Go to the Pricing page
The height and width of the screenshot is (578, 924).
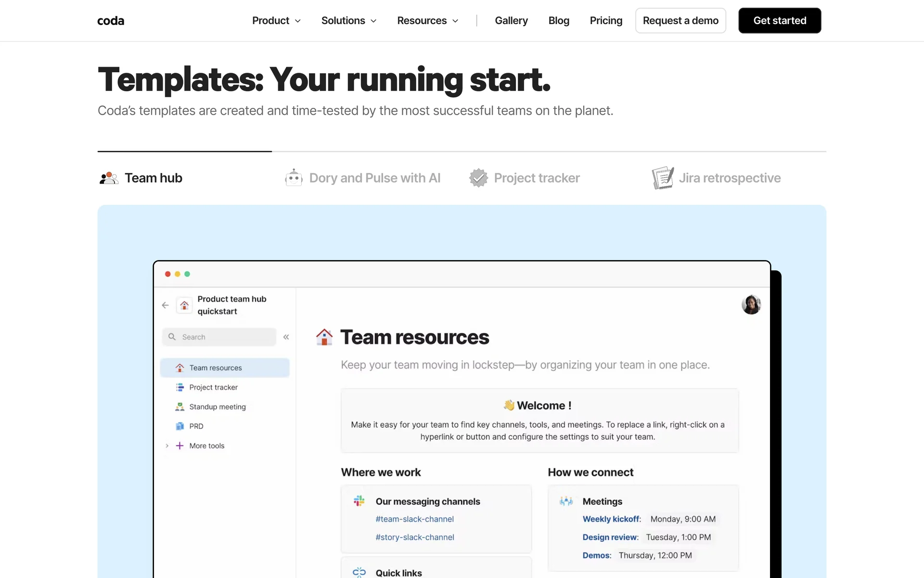tap(606, 21)
